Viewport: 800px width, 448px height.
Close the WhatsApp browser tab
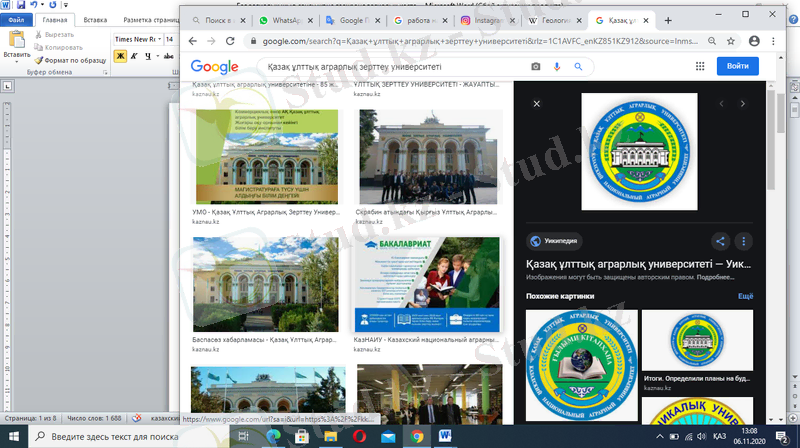[x=310, y=20]
